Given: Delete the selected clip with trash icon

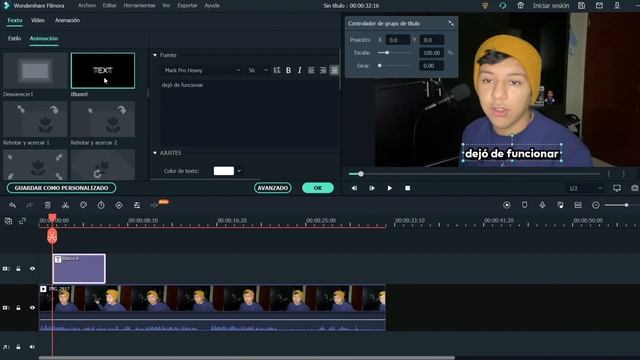Looking at the screenshot, I should [x=48, y=205].
